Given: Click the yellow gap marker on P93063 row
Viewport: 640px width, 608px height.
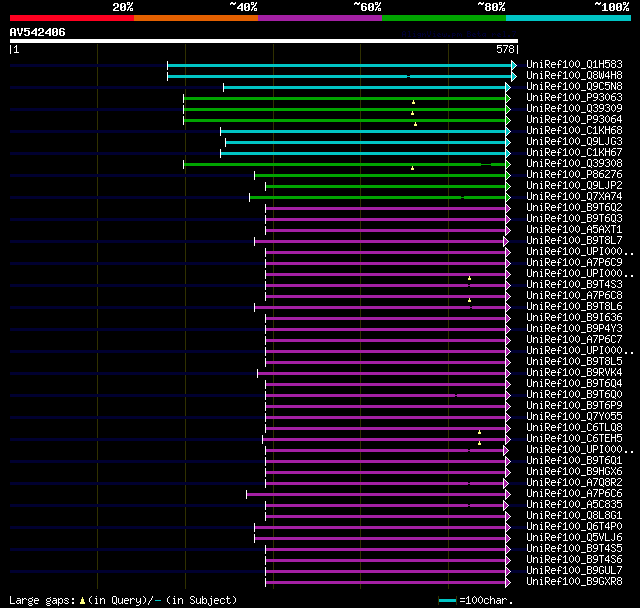Looking at the screenshot, I should click(x=413, y=102).
